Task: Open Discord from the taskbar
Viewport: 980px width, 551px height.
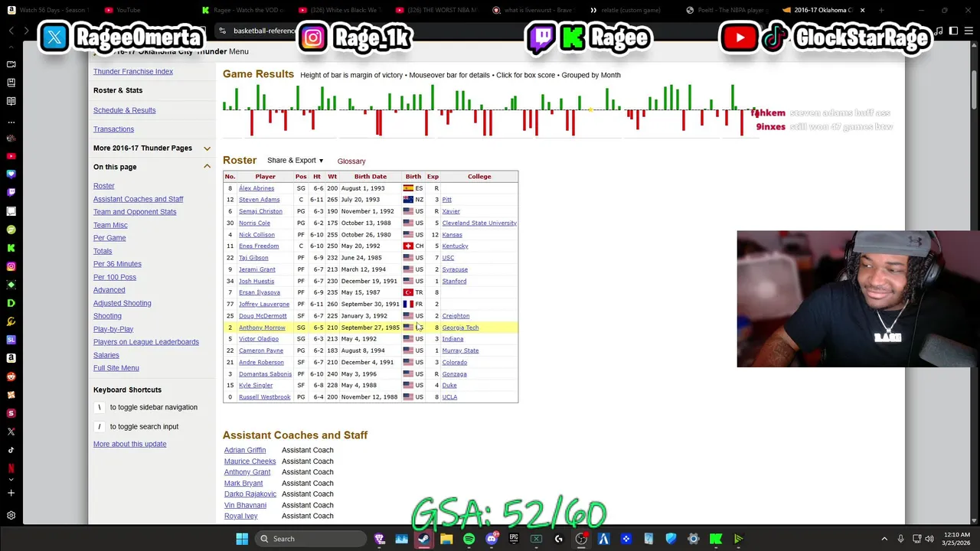Action: pyautogui.click(x=492, y=539)
